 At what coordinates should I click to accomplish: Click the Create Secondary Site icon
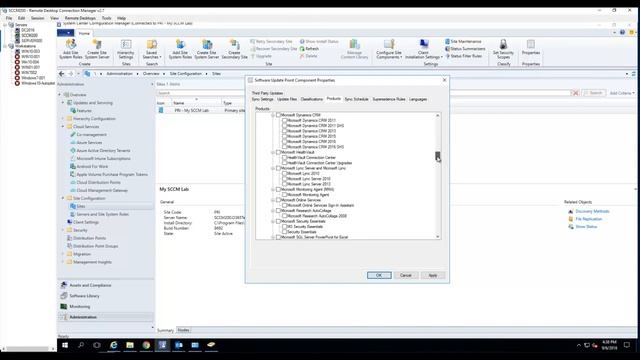[234, 49]
